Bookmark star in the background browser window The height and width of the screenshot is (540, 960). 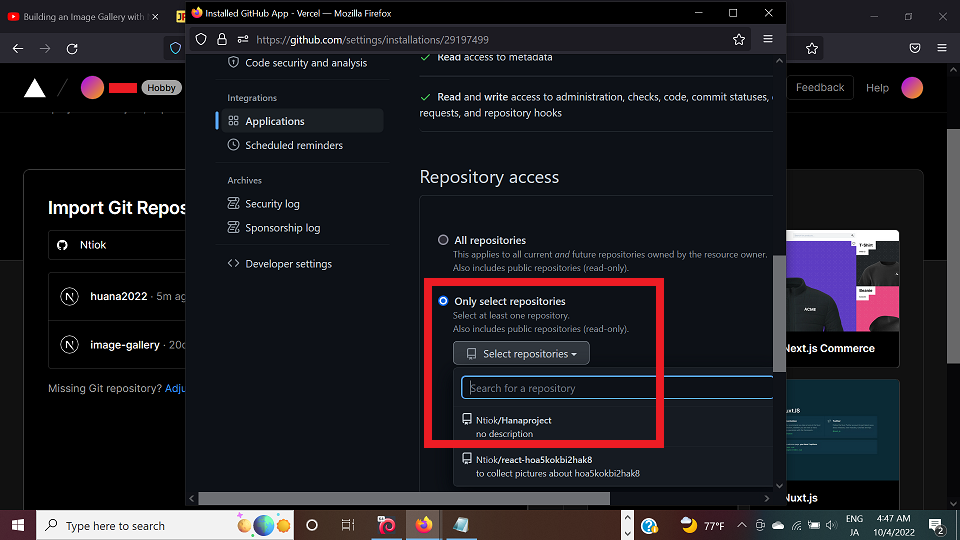pyautogui.click(x=812, y=48)
